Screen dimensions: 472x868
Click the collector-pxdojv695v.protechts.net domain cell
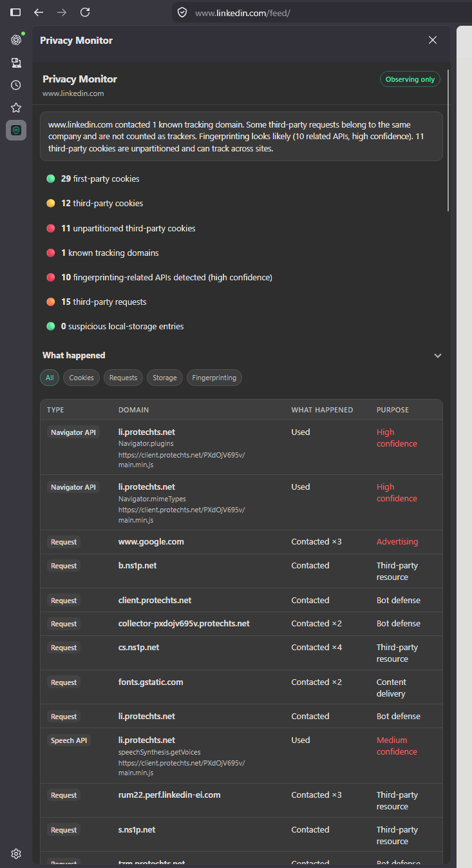click(184, 623)
